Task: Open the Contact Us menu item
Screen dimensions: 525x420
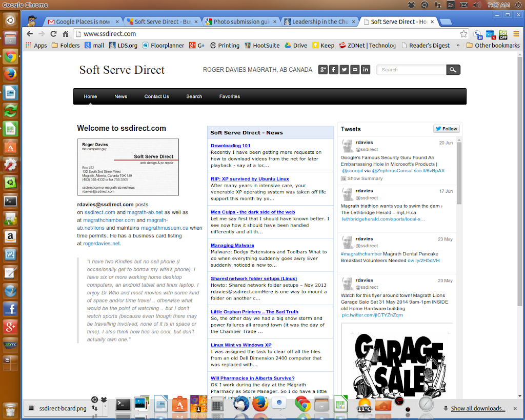Action: pyautogui.click(x=156, y=96)
